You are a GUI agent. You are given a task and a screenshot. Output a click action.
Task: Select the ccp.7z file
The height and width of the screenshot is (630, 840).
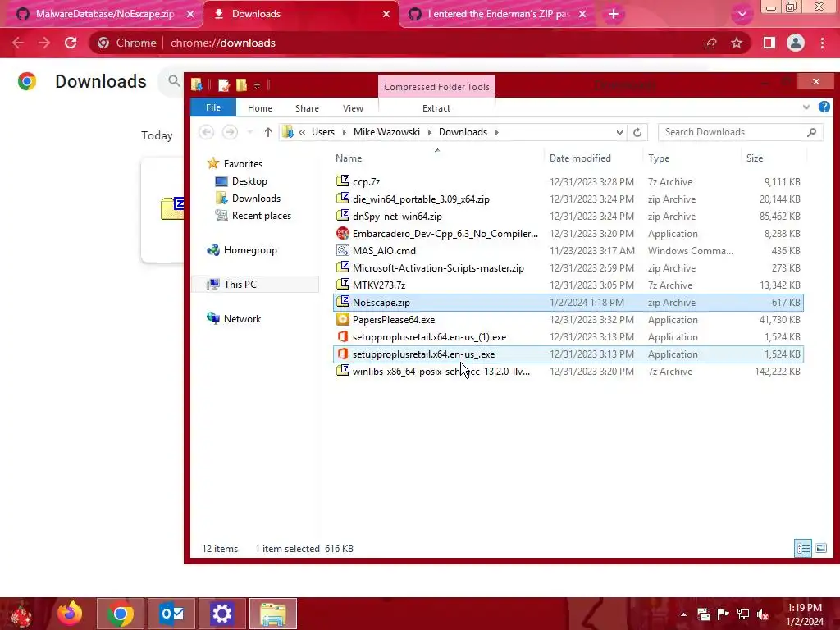(x=568, y=181)
